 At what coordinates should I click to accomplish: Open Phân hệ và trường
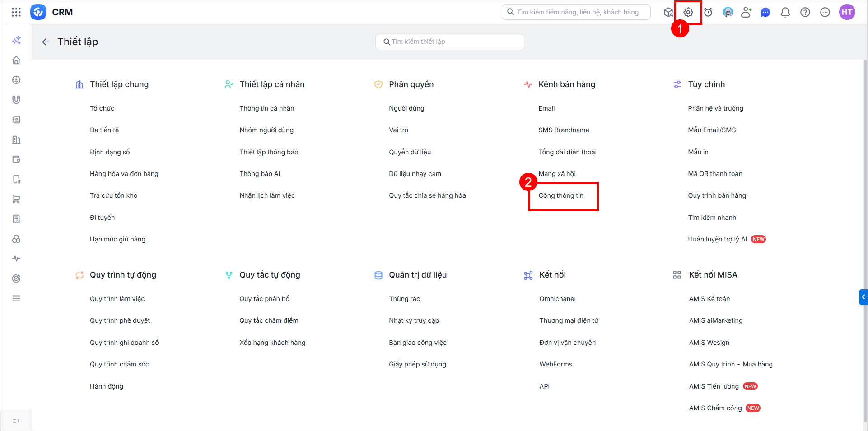[715, 108]
